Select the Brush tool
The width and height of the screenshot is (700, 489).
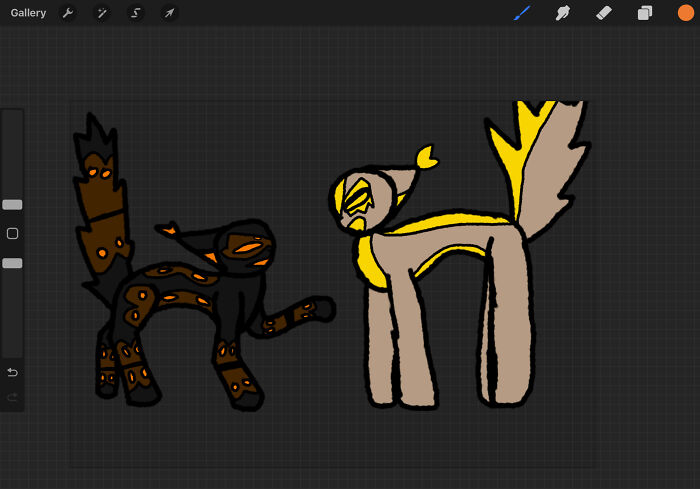coord(522,13)
